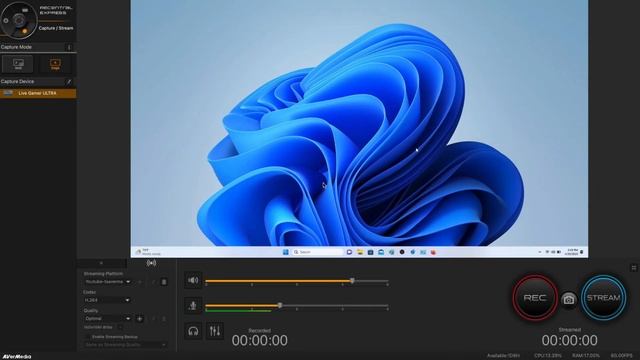Open the Codec H.264 dropdown

107,300
